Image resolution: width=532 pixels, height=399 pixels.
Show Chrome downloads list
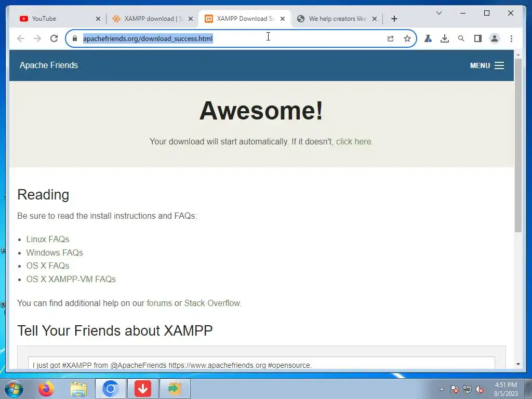pyautogui.click(x=445, y=38)
